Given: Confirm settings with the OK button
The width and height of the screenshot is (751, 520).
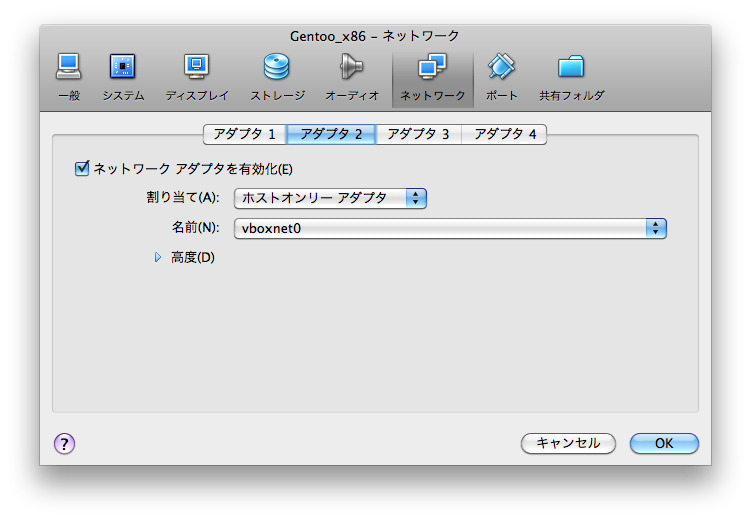Looking at the screenshot, I should pos(664,443).
